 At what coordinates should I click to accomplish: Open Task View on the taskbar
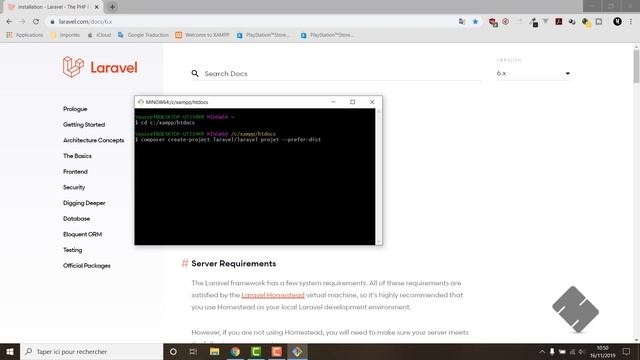(x=193, y=351)
